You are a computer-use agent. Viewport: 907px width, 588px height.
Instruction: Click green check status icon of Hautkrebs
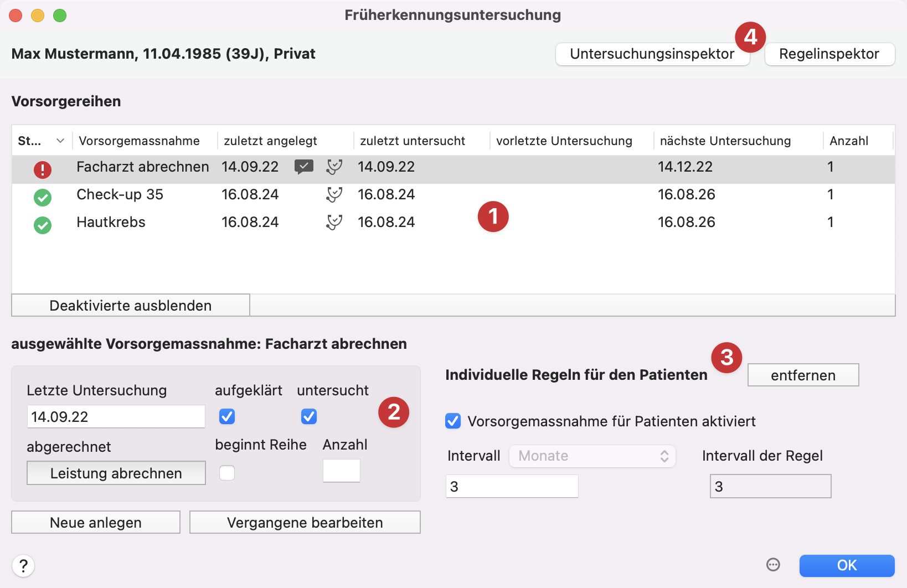[x=43, y=225]
